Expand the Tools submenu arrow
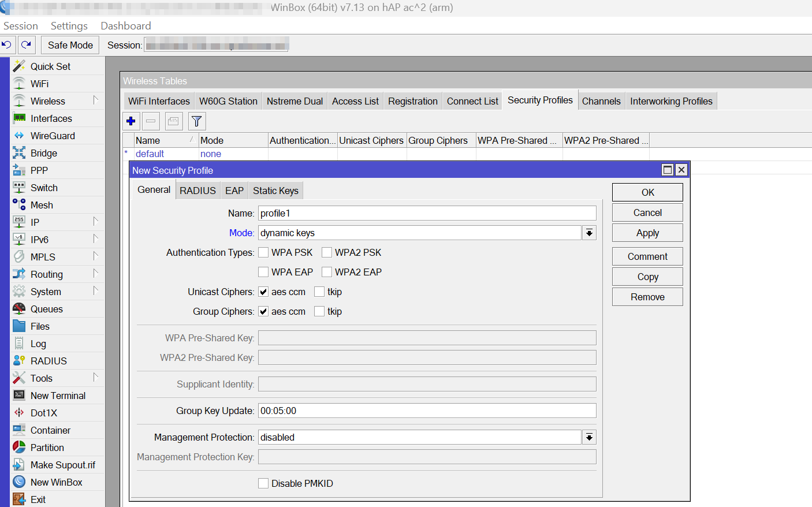The image size is (812, 507). 96,378
